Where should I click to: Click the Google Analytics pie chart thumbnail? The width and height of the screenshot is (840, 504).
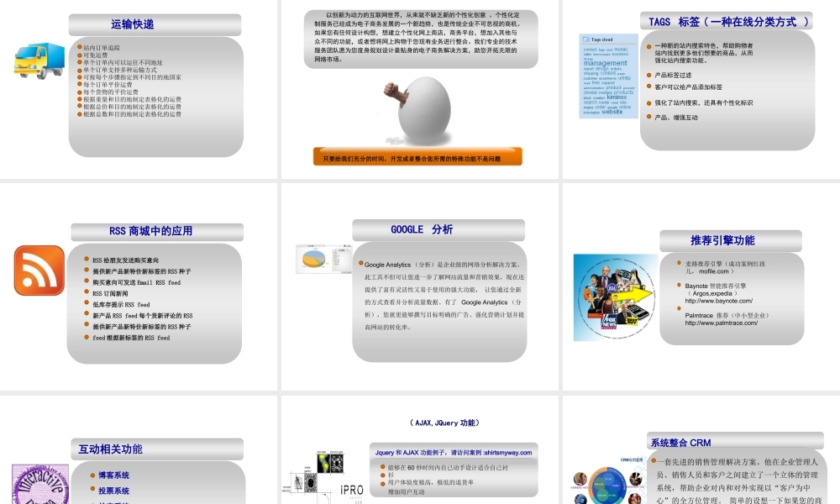pos(324,259)
